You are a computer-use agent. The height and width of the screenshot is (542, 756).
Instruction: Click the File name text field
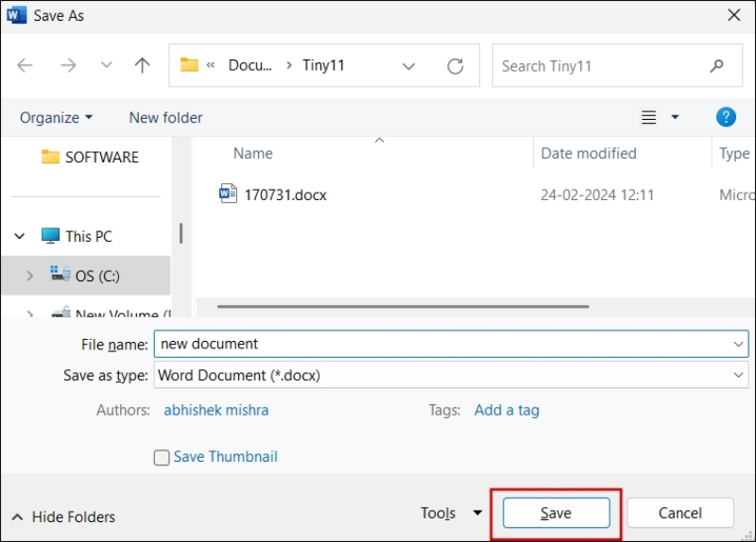pyautogui.click(x=444, y=344)
